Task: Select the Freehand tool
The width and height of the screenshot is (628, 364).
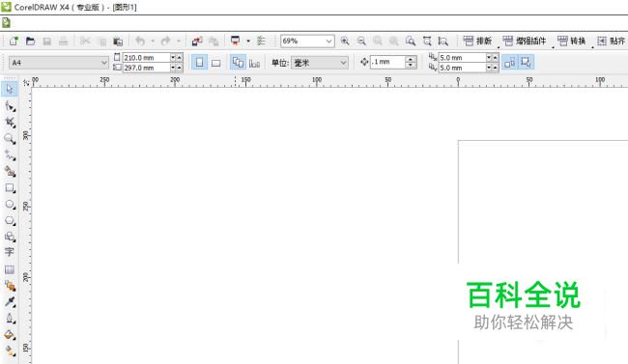Action: [x=10, y=155]
